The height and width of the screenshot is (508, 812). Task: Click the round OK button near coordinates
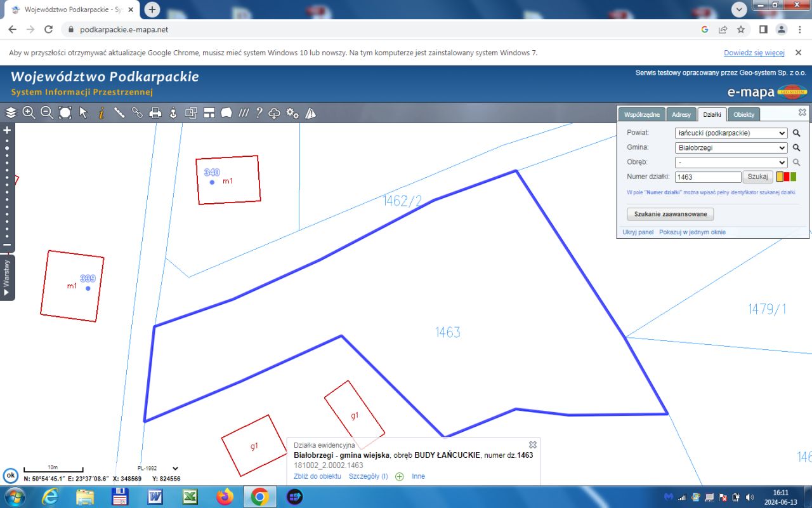(10, 476)
